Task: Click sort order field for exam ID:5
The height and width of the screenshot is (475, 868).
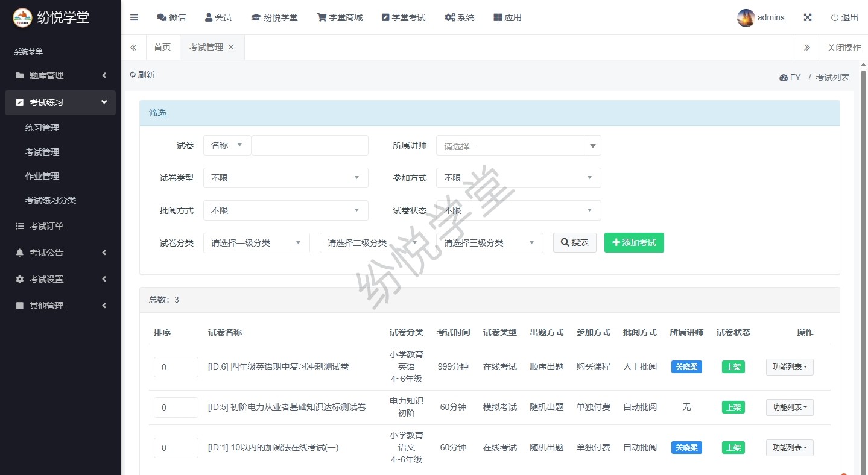Action: (x=176, y=407)
